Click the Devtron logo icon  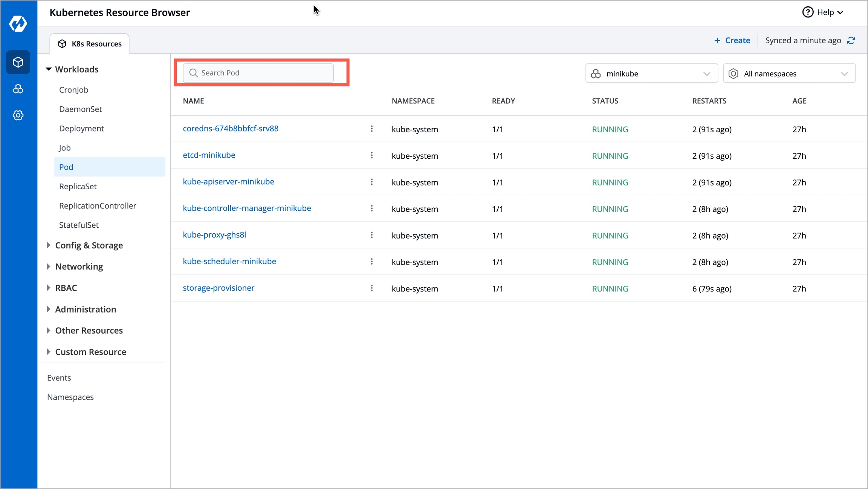coord(18,24)
